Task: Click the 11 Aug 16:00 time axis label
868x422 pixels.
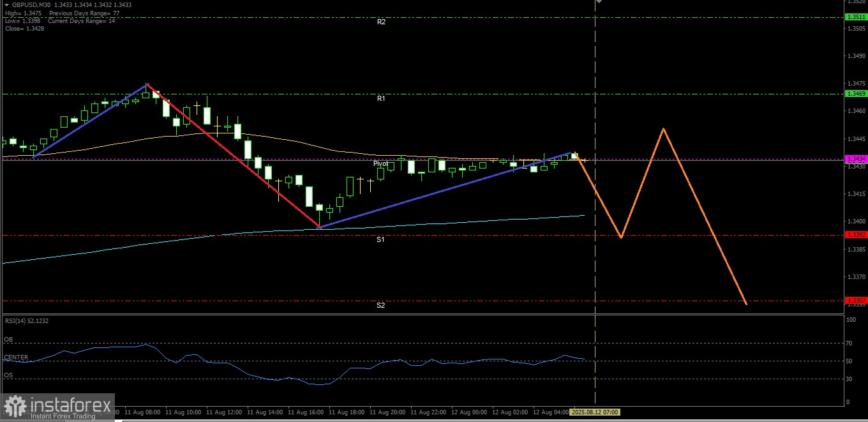Action: [306, 412]
